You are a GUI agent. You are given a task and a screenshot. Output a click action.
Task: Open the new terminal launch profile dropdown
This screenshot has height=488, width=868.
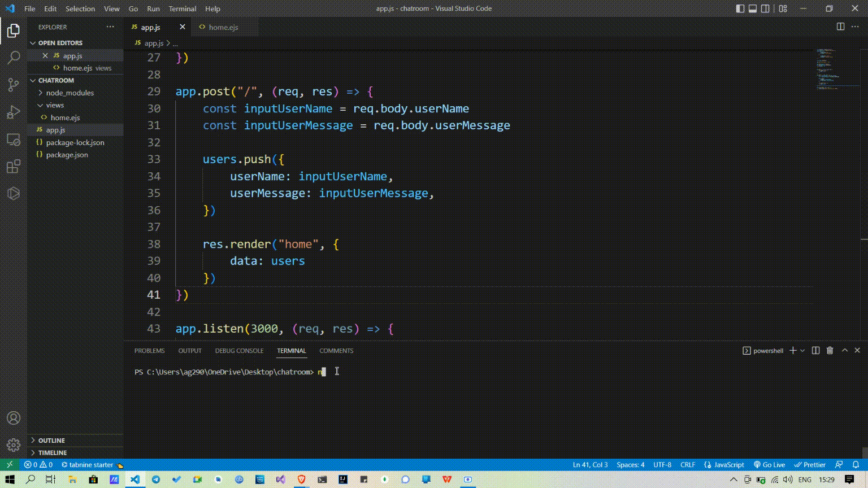tap(802, 351)
